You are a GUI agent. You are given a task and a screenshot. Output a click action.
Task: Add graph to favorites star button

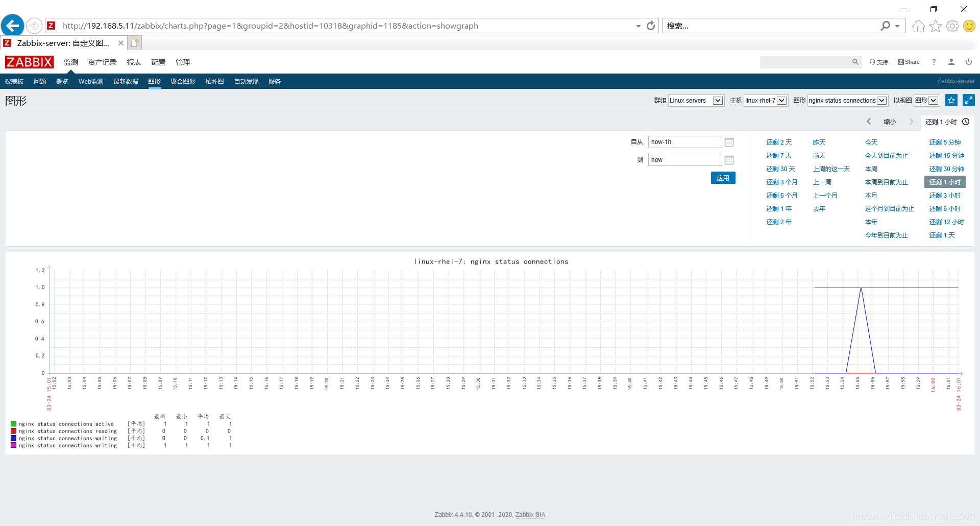tap(951, 100)
